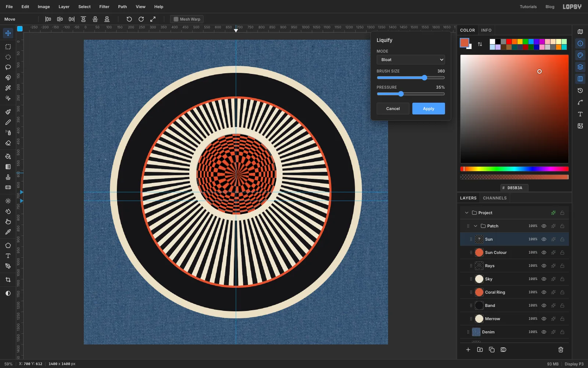Delete layer with the trash icon

[x=561, y=350]
